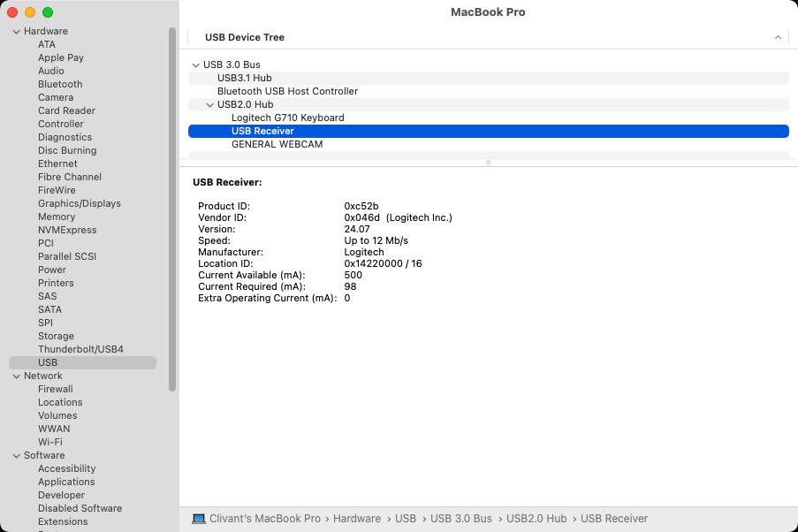Click the pane divider handle dot
The width and height of the screenshot is (798, 532).
pos(488,163)
